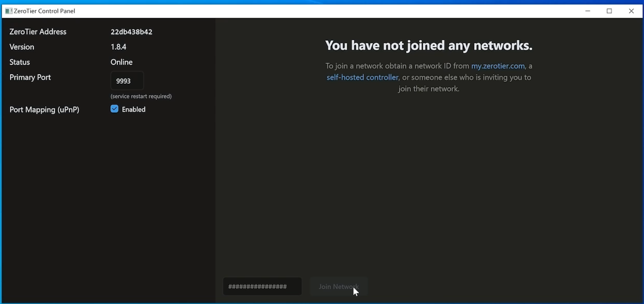
Task: Click the Version label
Action: coord(22,47)
